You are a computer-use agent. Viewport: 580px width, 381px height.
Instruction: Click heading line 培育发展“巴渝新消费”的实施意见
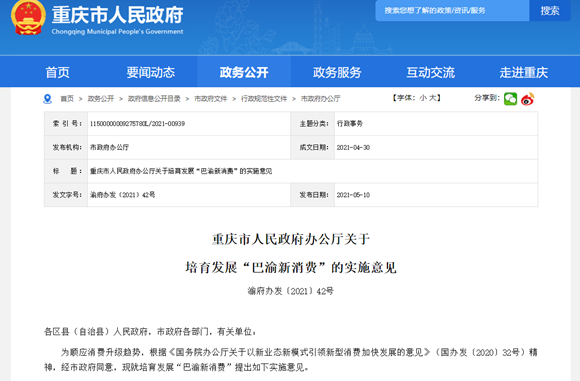pos(291,267)
